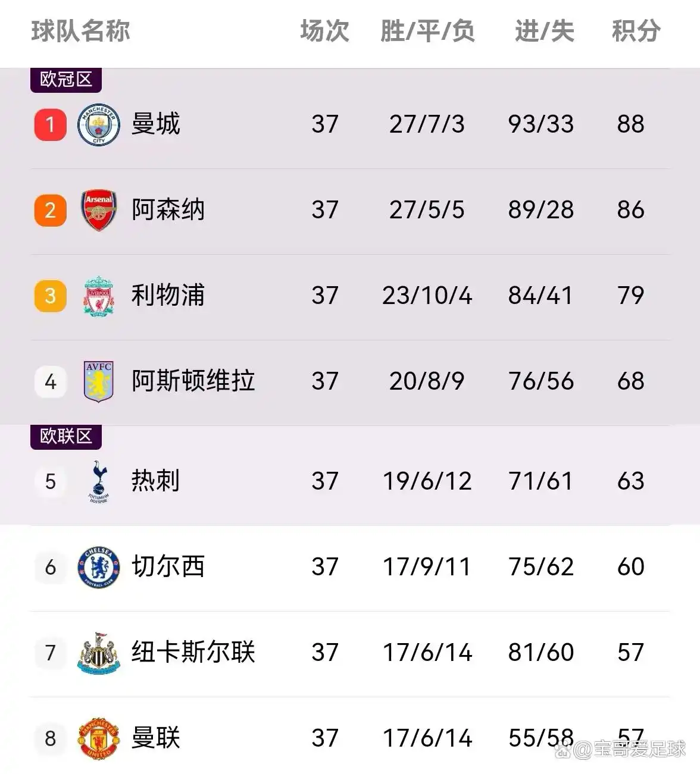700x774 pixels.
Task: Click the 欧联区 zone label
Action: click(x=66, y=437)
